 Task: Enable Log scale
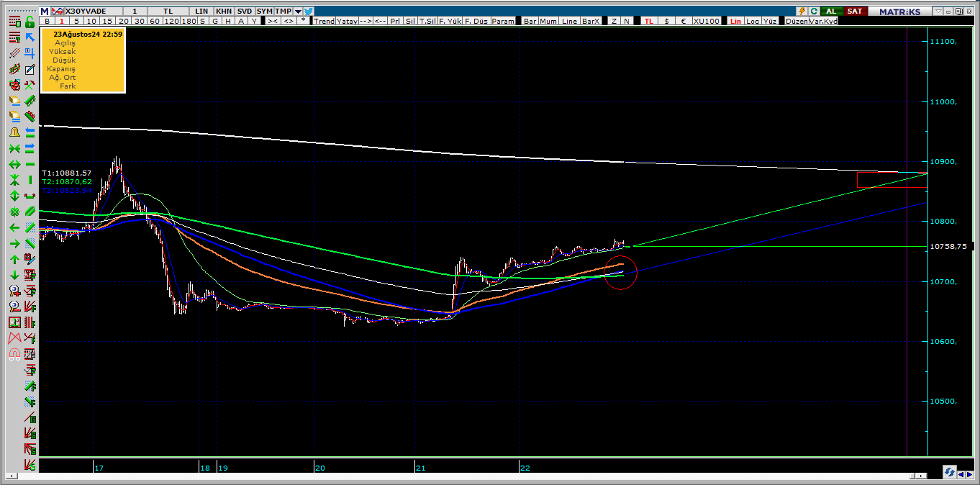[752, 21]
